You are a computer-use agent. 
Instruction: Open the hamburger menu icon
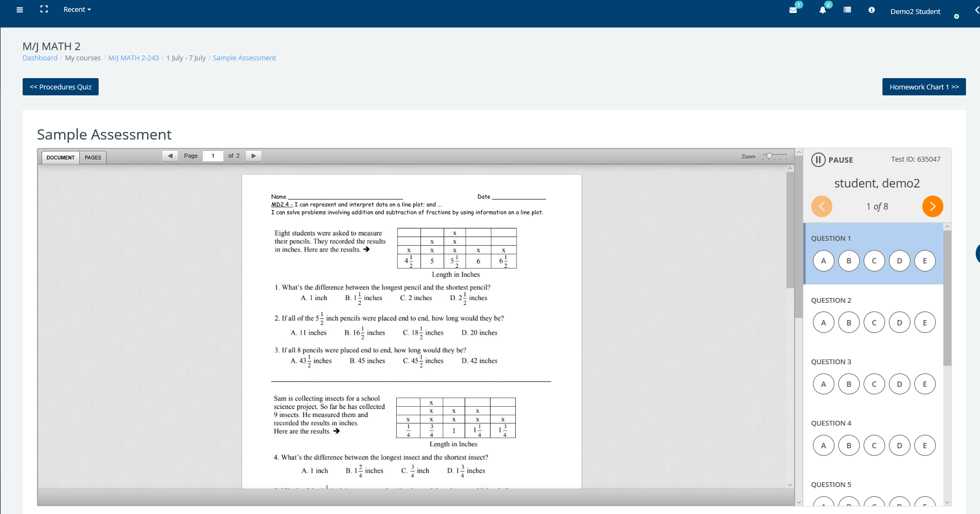[20, 10]
